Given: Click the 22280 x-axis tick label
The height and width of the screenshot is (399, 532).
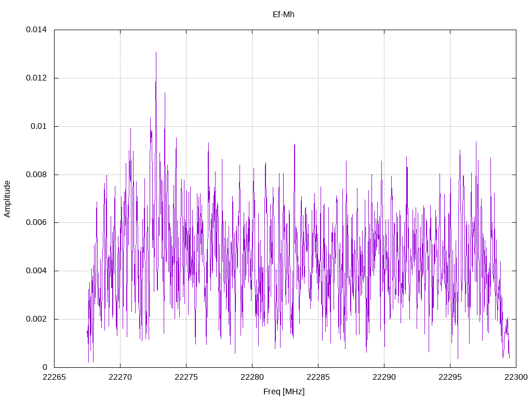Looking at the screenshot, I should [x=252, y=377].
